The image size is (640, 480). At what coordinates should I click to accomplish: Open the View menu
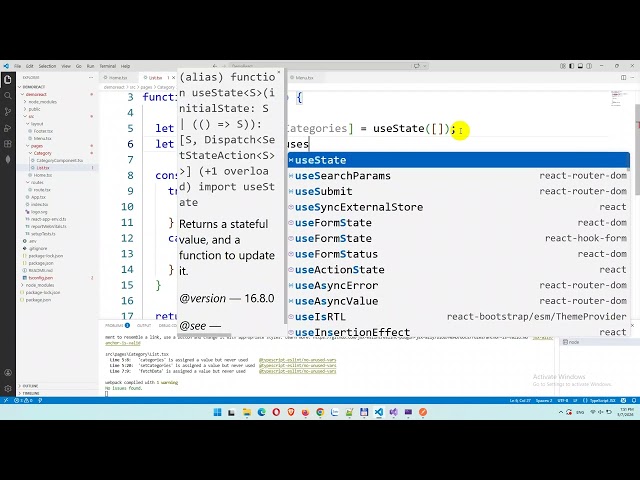66,66
